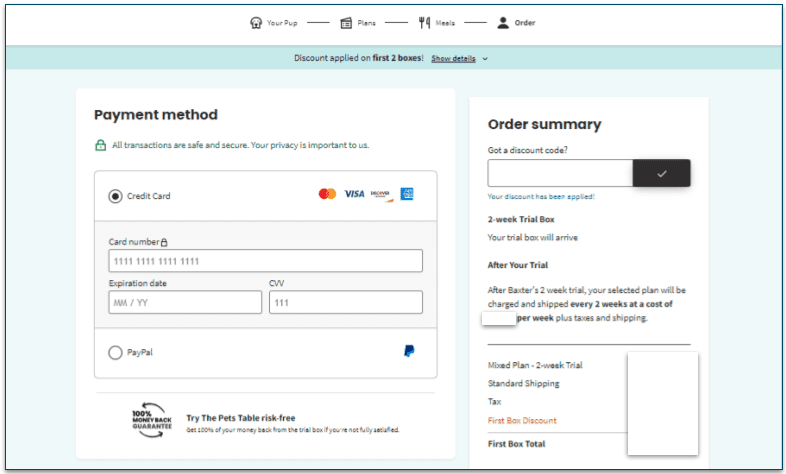The width and height of the screenshot is (786, 474).
Task: Click the Credit Card option label
Action: pyautogui.click(x=148, y=196)
